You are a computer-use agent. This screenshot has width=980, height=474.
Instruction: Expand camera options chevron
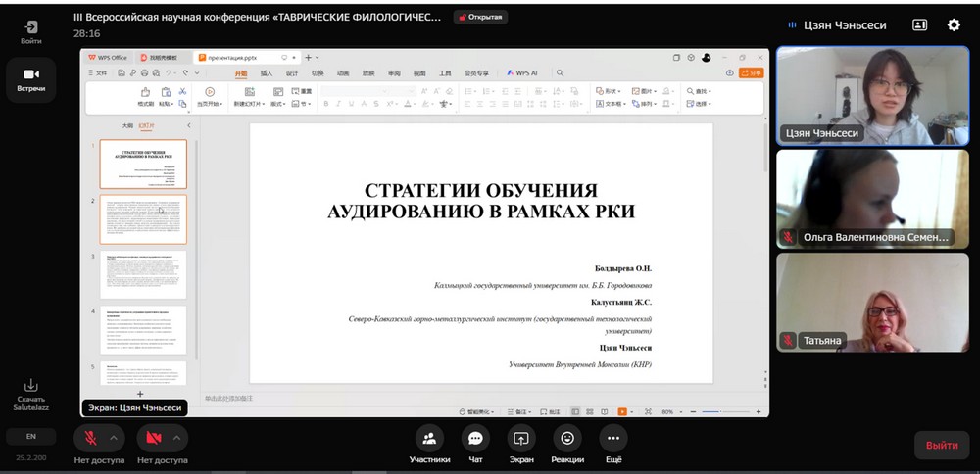pos(177,438)
